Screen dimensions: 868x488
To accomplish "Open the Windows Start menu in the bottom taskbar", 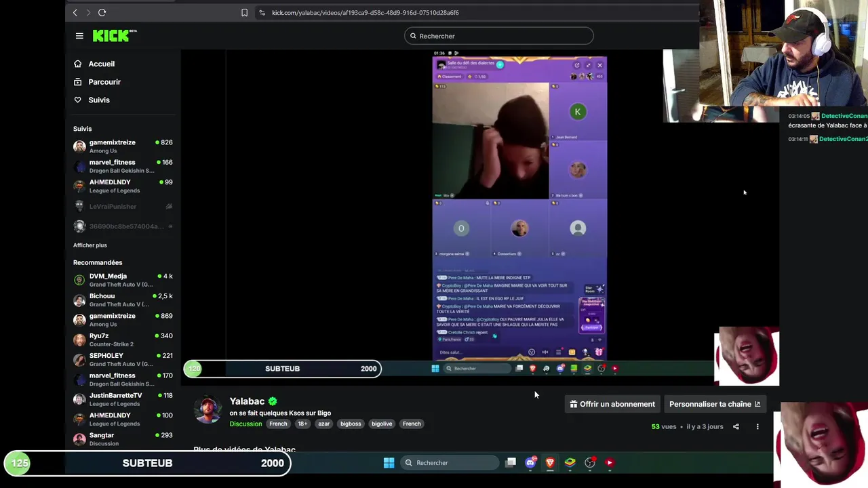I will click(389, 463).
